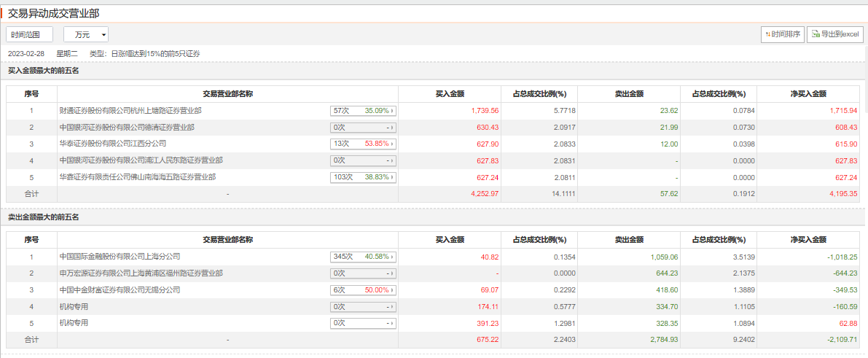This screenshot has width=868, height=358.
Task: Select 机构专用 row with 391.23 buy
Action: coord(433,324)
